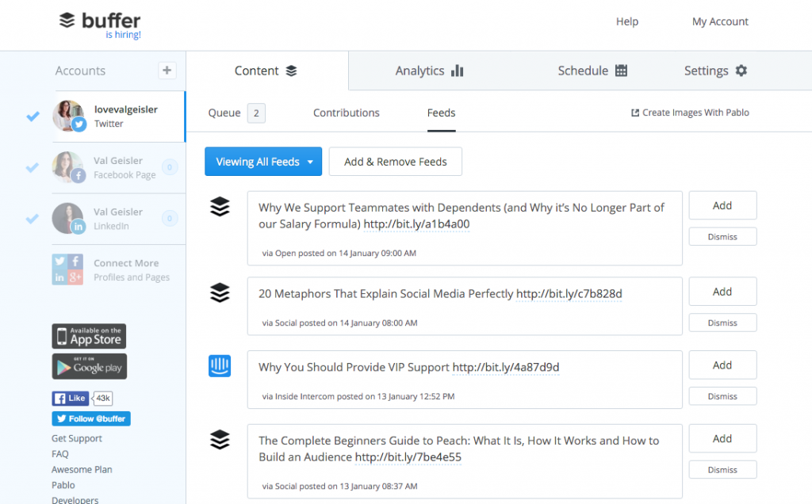The image size is (812, 504).
Task: Open Content tab stack icon
Action: click(x=292, y=71)
